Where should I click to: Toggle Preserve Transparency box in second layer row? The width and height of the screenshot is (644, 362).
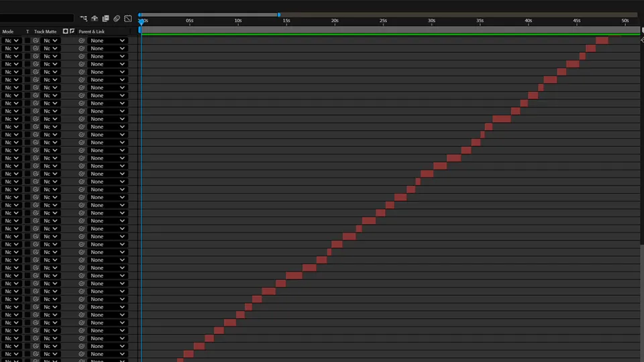coord(28,48)
